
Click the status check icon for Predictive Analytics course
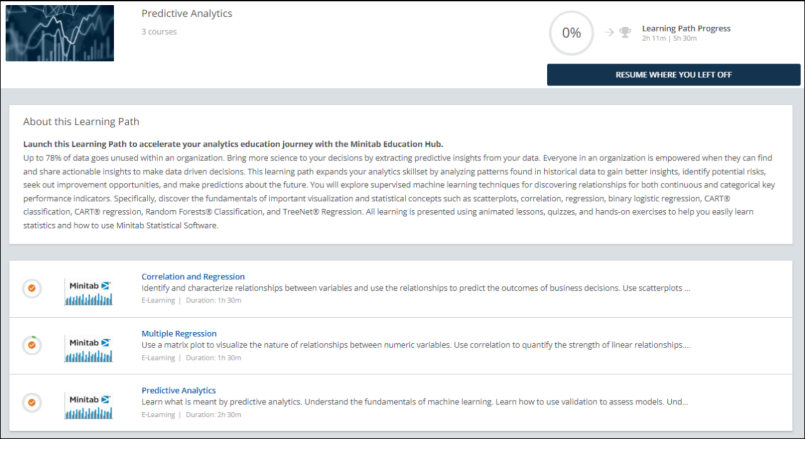pyautogui.click(x=32, y=402)
